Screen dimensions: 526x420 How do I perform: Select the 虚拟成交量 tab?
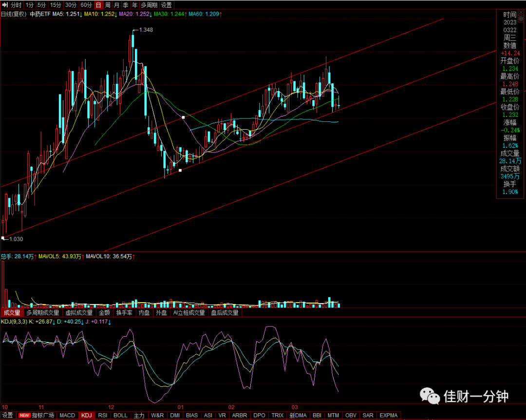coord(79,313)
